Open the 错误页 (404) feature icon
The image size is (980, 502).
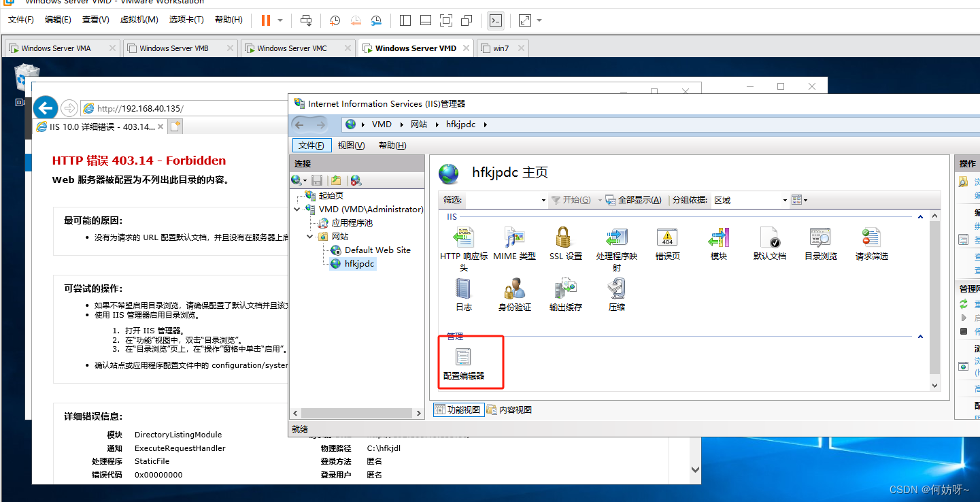(667, 238)
